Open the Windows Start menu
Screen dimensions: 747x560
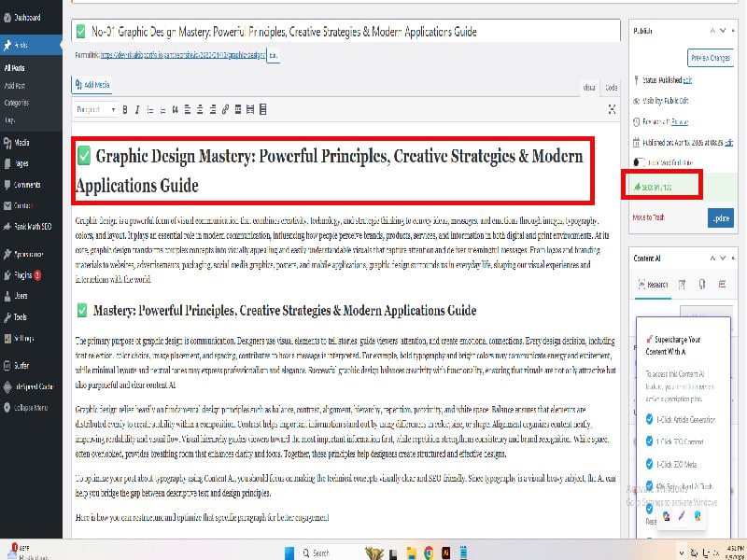pos(289,553)
